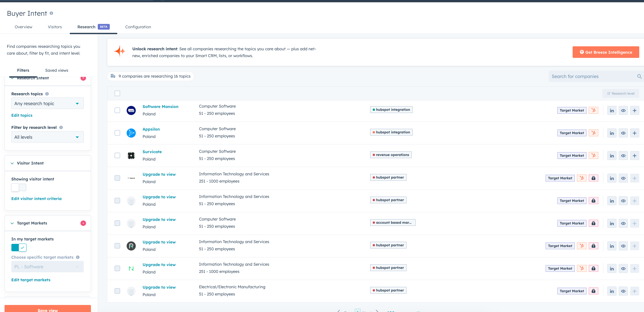Screen dimensions: 644x312
Task: Collapse the Visitor Intent section
Action: [x=12, y=163]
